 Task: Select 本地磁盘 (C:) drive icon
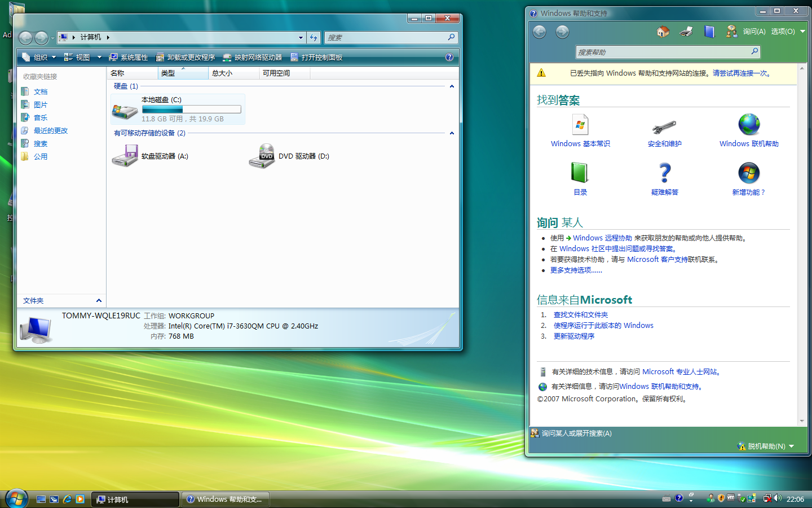(125, 111)
